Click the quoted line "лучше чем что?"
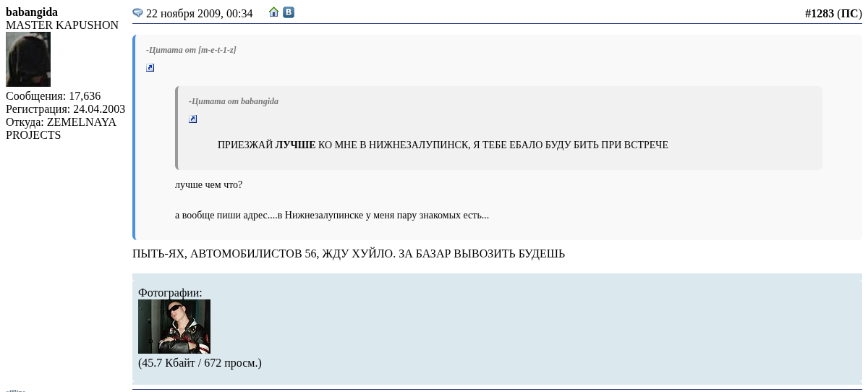 tap(208, 185)
